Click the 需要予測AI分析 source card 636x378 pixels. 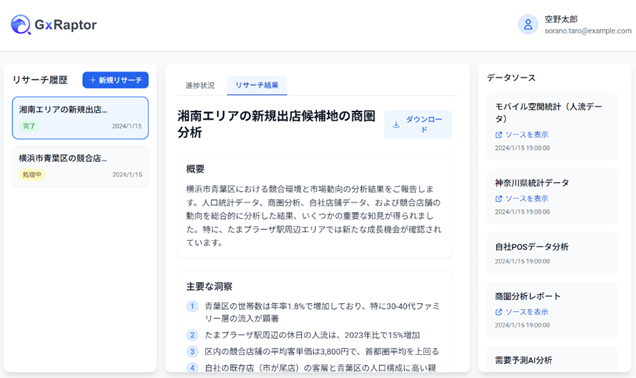552,359
